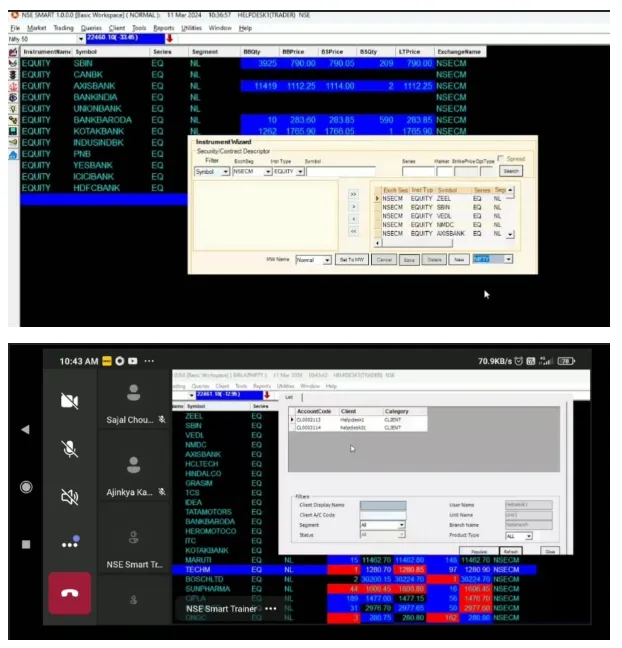Open the NIFTY market watch combo box
The width and height of the screenshot is (622, 648).
[493, 259]
